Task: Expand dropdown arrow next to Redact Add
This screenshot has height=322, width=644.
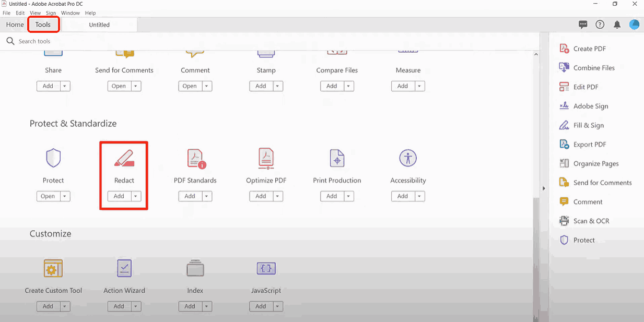Action: 136,196
